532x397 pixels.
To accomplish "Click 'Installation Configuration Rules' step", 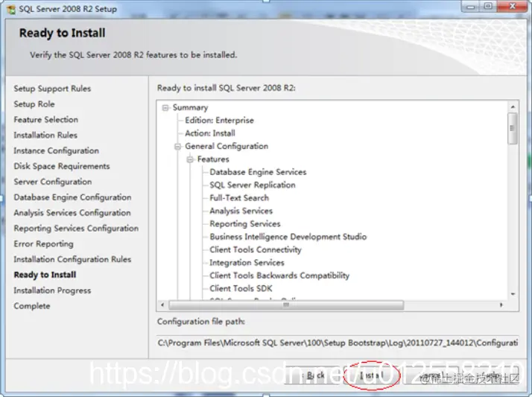I will [x=72, y=260].
